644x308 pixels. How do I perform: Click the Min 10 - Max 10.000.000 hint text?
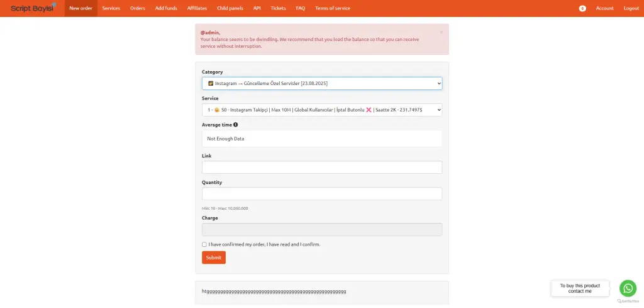click(225, 208)
